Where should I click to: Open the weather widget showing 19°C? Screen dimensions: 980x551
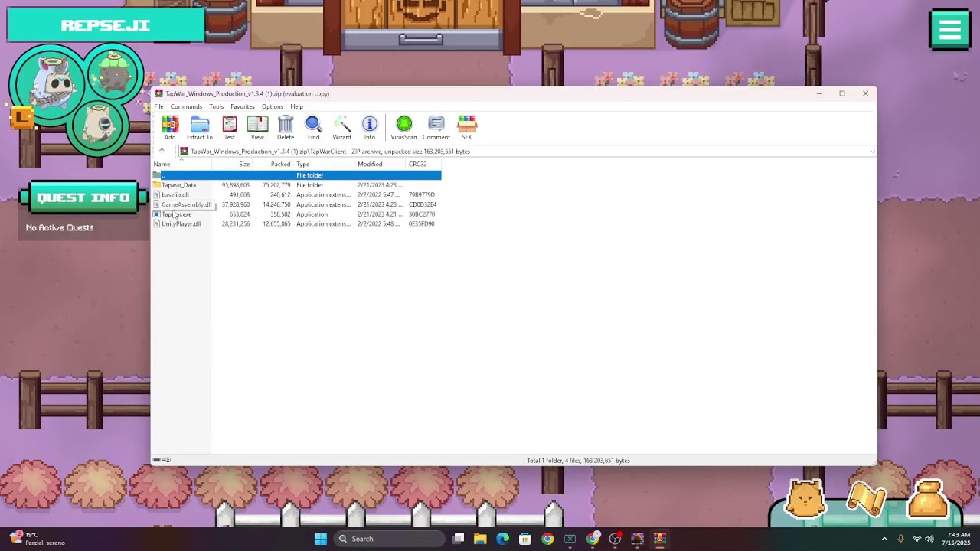[x=38, y=539]
